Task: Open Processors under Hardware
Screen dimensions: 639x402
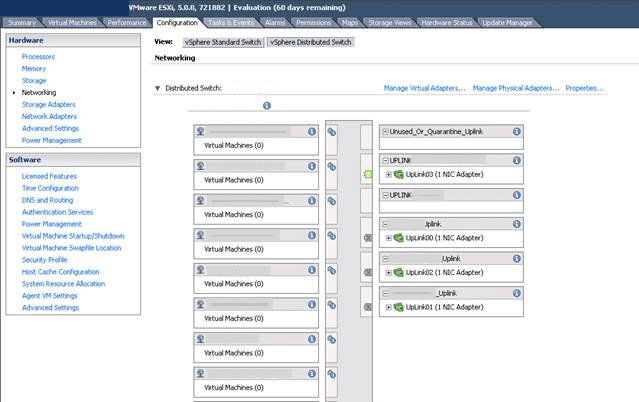Action: coord(38,57)
